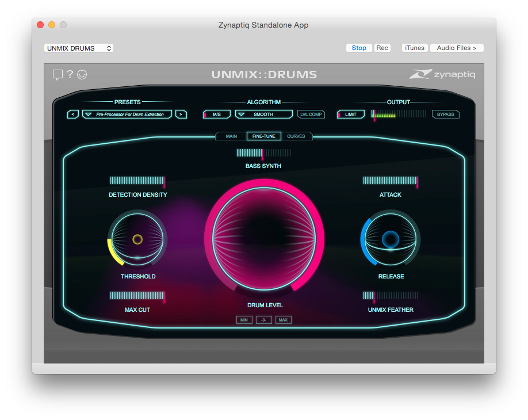
Task: Select the previous preset arrow
Action: 72,114
